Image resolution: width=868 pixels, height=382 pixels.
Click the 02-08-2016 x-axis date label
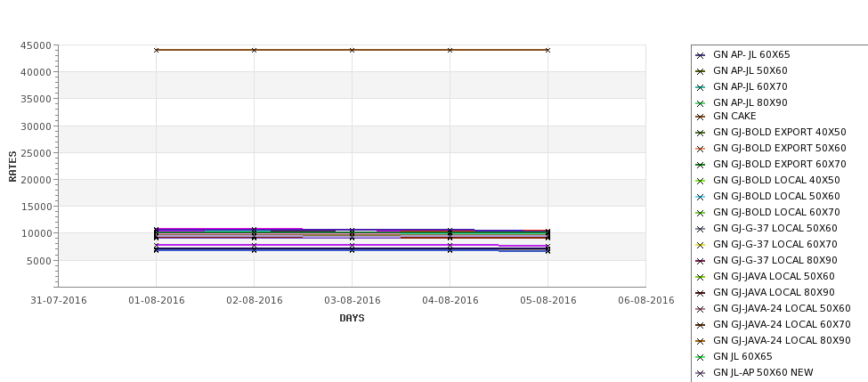pos(254,301)
